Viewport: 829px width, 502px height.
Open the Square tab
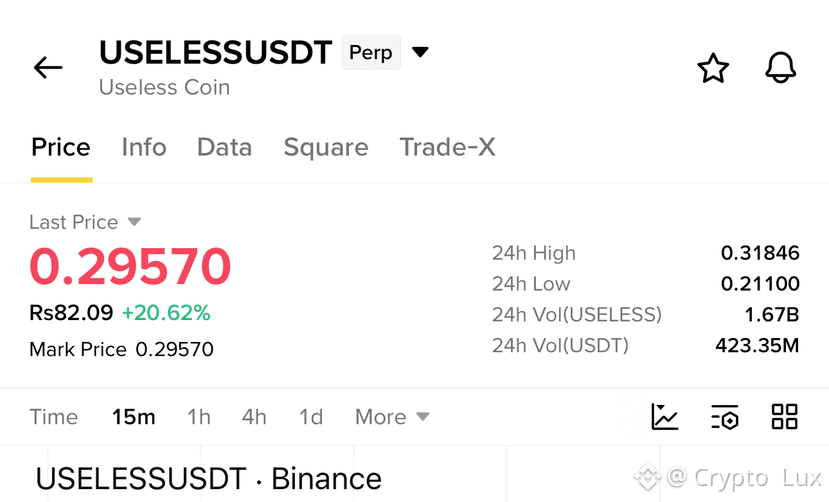(326, 147)
